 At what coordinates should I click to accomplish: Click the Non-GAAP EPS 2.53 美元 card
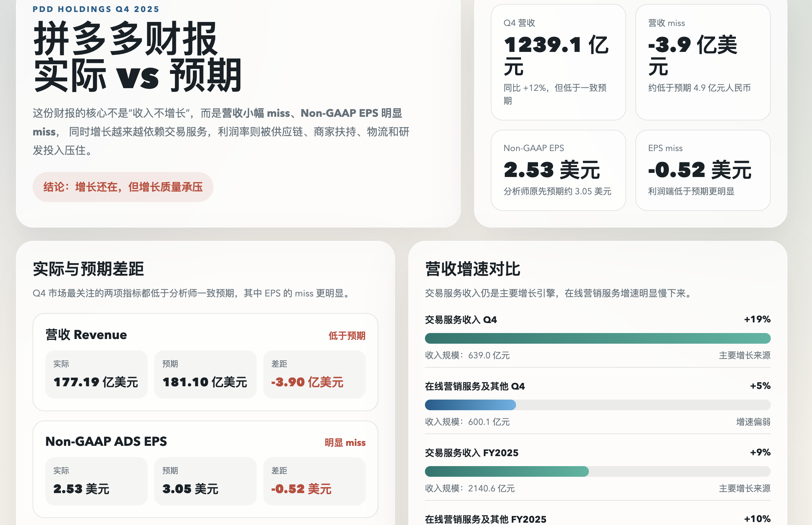tap(558, 170)
